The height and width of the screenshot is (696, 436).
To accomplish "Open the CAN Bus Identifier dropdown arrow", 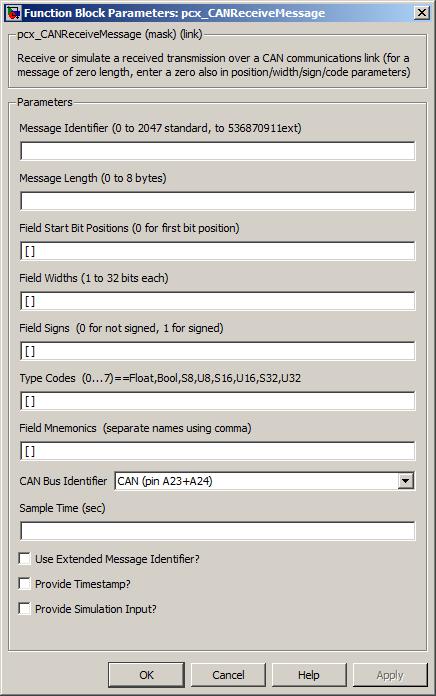I will pyautogui.click(x=405, y=481).
